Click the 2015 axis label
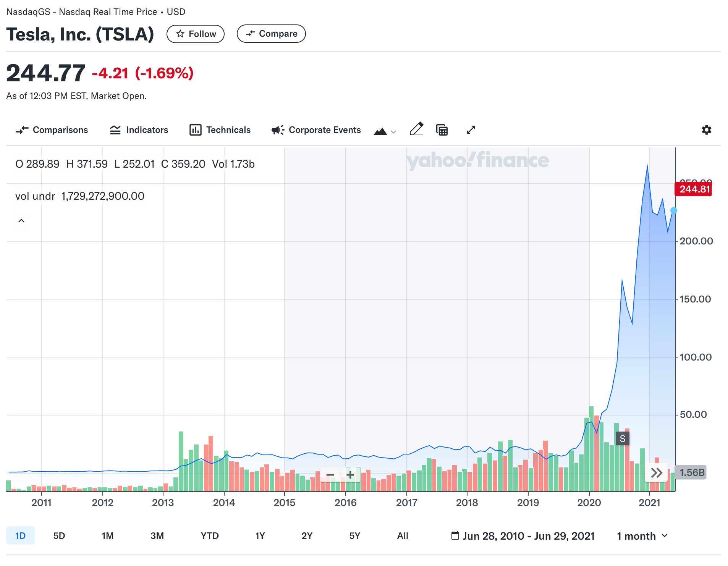Viewport: 728px width, 566px height. [285, 502]
